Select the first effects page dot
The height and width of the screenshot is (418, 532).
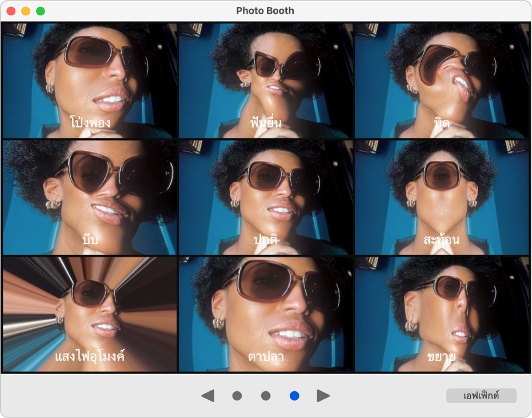(x=237, y=396)
